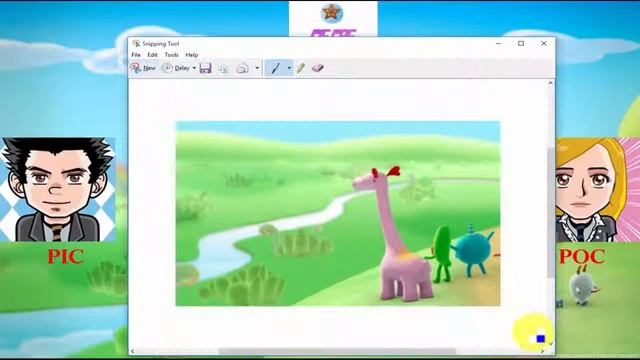Copy the snip to clipboard
The width and height of the screenshot is (640, 360).
click(x=223, y=68)
